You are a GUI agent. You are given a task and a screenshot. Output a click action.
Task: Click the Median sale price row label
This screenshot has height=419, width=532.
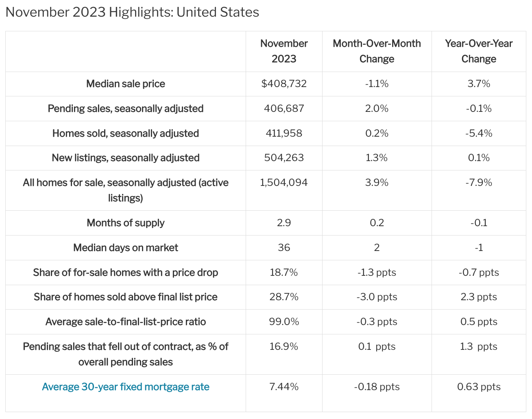pyautogui.click(x=126, y=84)
